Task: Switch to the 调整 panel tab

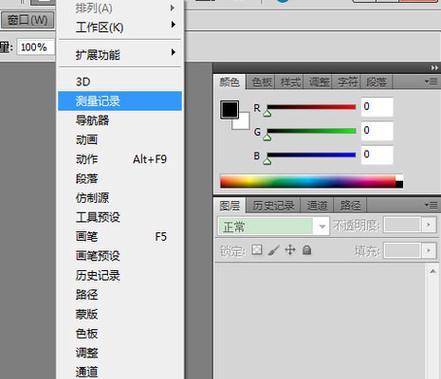Action: click(319, 82)
